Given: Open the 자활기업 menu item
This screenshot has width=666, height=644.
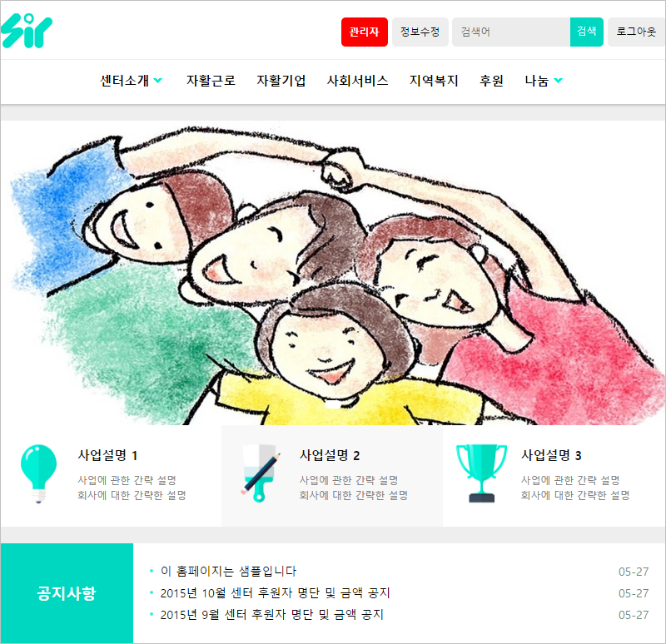Looking at the screenshot, I should [x=281, y=80].
